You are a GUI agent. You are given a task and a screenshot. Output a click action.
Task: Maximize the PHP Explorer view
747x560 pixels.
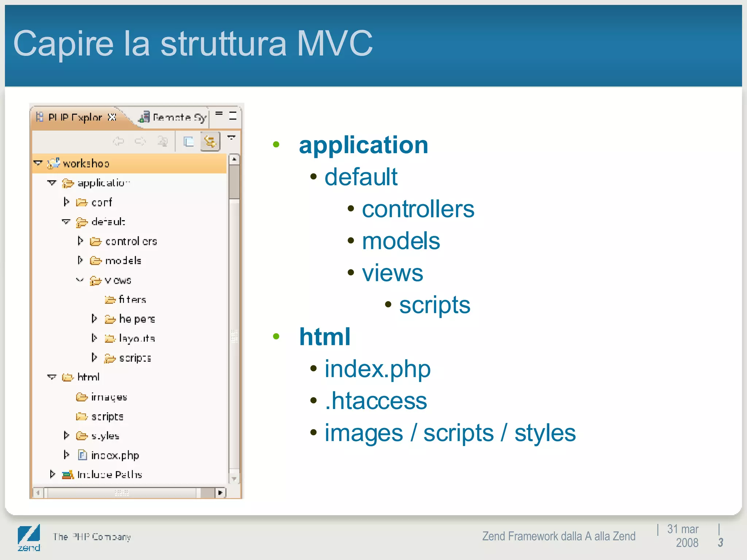tap(233, 116)
